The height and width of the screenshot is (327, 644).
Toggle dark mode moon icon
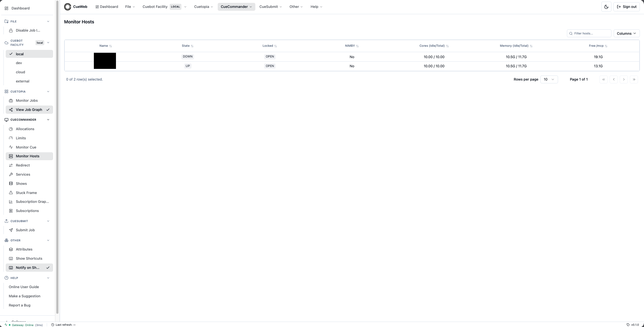[606, 7]
